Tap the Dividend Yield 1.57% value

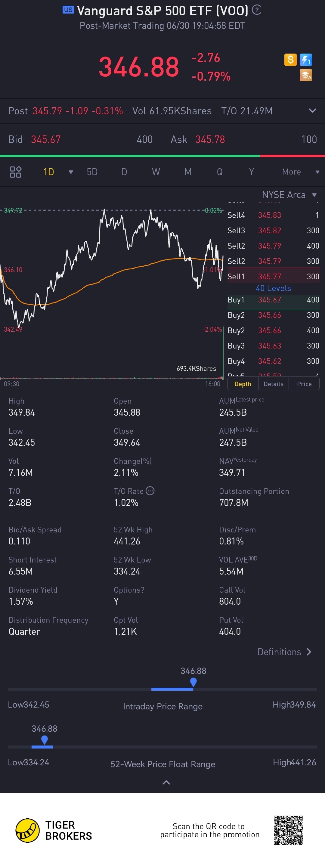[20, 601]
